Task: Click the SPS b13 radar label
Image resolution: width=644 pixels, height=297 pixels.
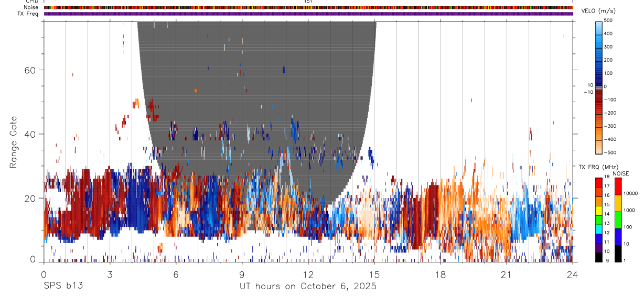Action: (63, 286)
